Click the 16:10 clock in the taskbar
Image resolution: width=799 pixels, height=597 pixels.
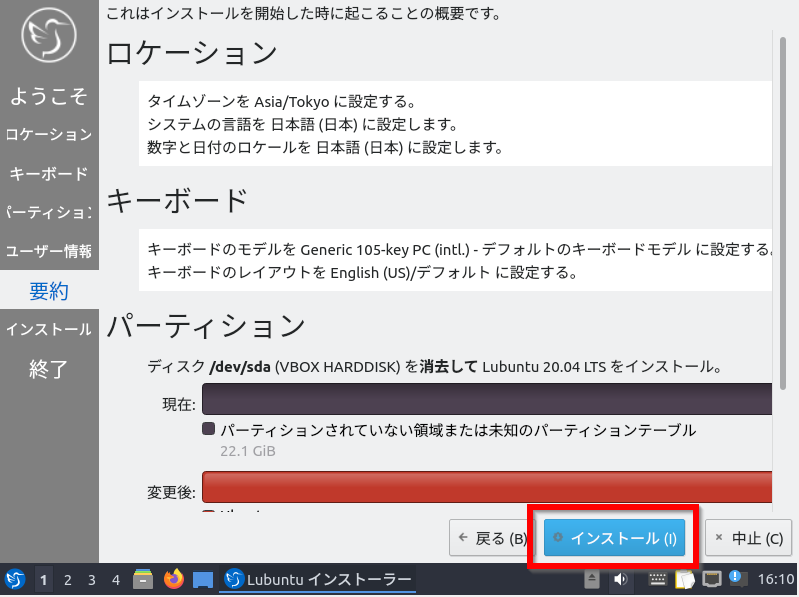pos(776,579)
